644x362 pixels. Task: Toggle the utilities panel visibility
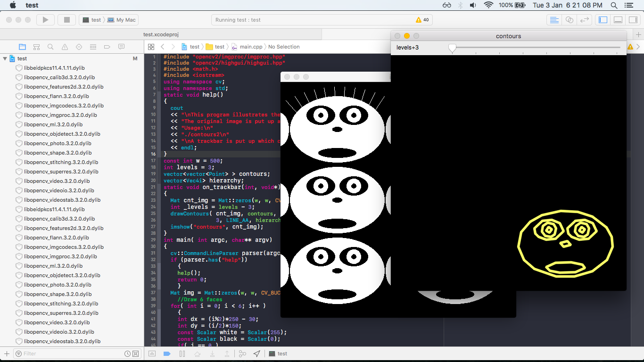(633, 20)
